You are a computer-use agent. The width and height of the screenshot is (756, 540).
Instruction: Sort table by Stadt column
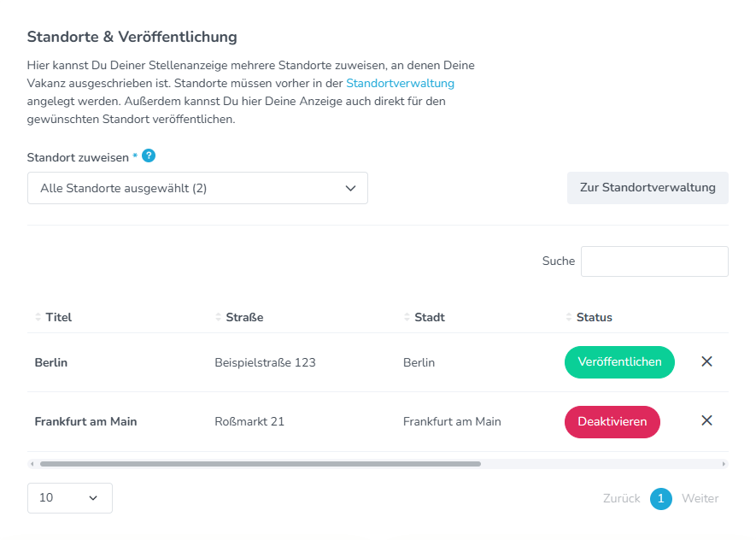pyautogui.click(x=429, y=317)
